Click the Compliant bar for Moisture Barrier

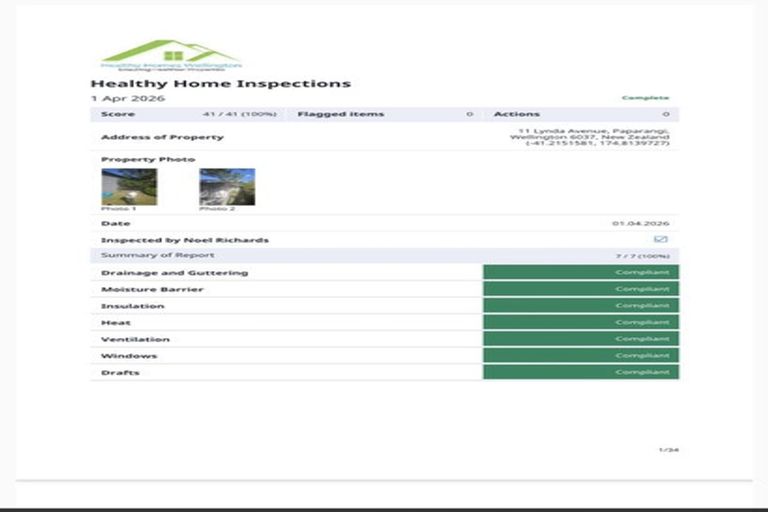click(580, 289)
